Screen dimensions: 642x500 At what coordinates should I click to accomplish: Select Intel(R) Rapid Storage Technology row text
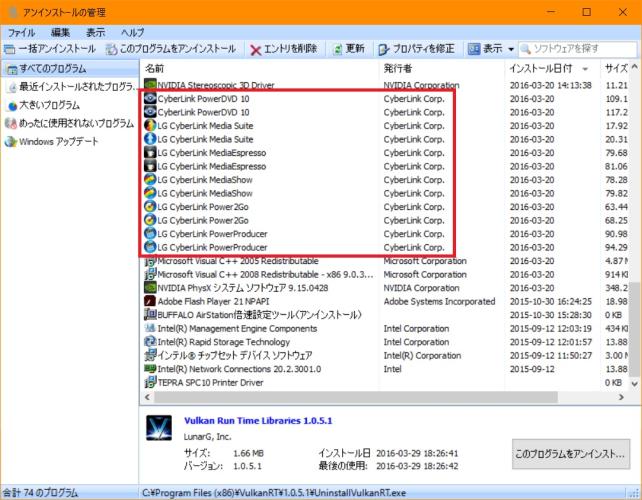(x=224, y=342)
